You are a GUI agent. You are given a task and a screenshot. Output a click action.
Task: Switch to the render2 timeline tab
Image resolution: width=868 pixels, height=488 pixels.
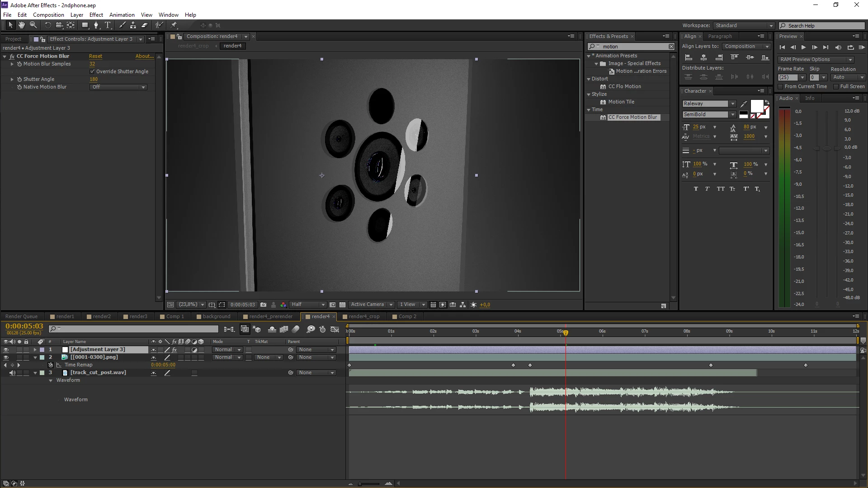click(101, 317)
